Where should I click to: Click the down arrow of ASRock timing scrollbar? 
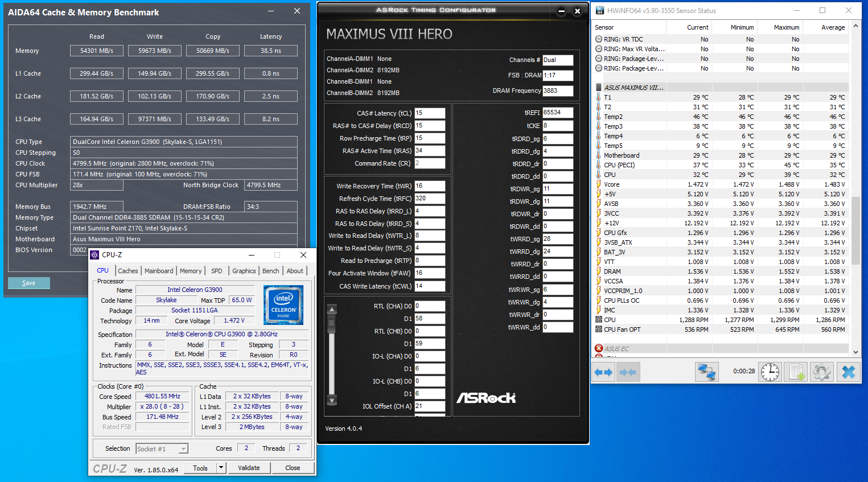(332, 400)
